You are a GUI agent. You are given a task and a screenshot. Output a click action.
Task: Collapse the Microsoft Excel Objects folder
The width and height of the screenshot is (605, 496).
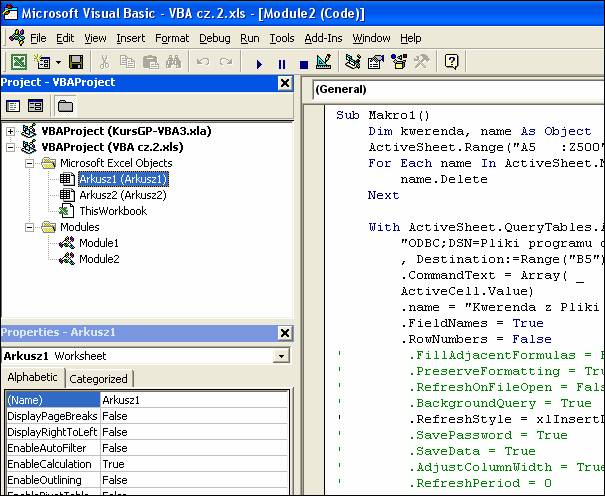point(29,164)
